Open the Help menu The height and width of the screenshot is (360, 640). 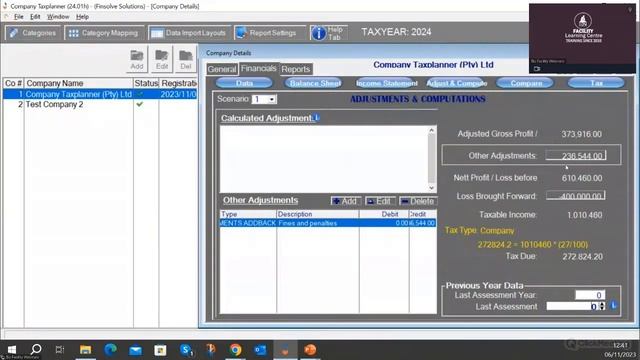click(82, 17)
